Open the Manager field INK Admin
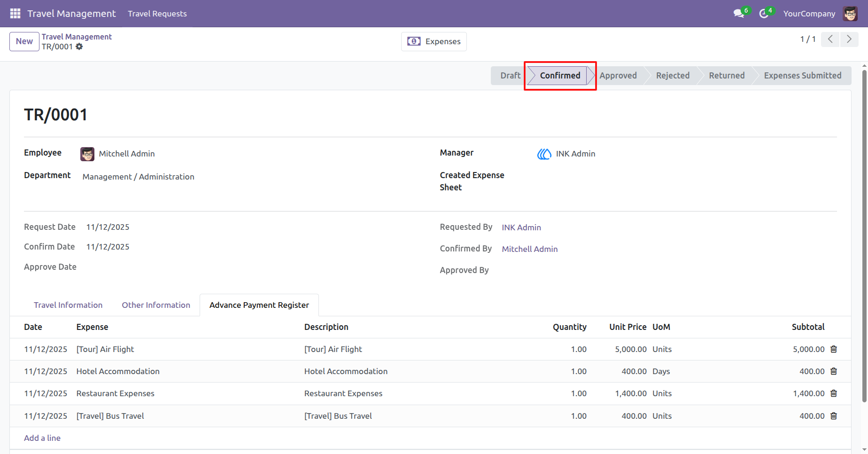The image size is (868, 454). point(575,154)
